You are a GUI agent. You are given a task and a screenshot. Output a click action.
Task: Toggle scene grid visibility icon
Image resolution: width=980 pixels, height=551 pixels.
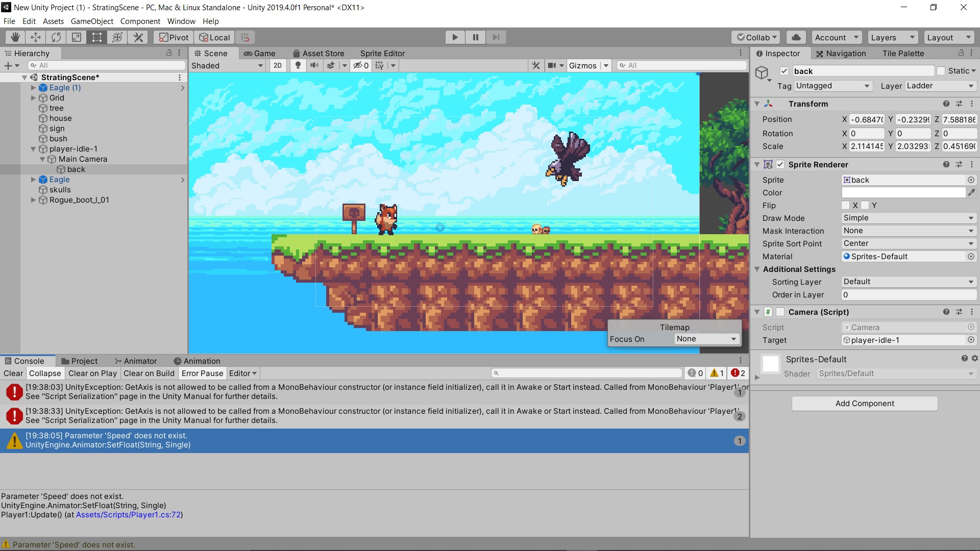click(379, 65)
